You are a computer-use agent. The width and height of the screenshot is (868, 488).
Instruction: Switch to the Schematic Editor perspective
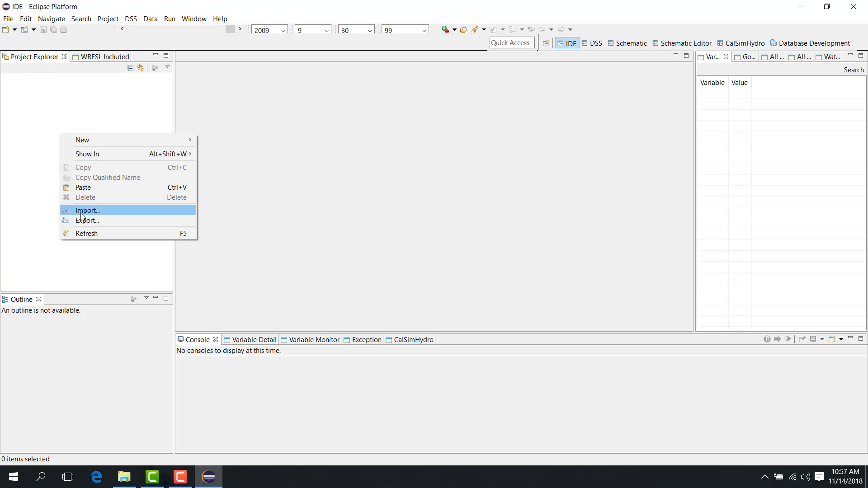click(x=682, y=43)
